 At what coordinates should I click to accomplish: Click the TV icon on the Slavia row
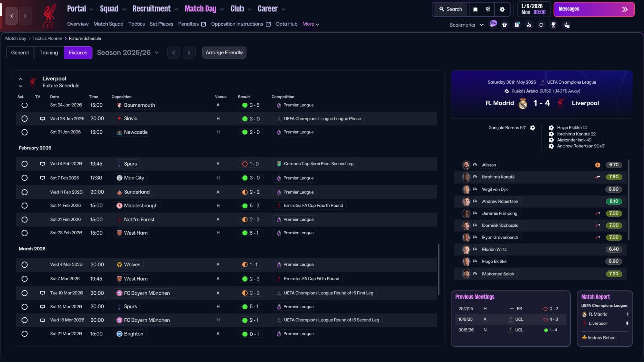(x=43, y=119)
